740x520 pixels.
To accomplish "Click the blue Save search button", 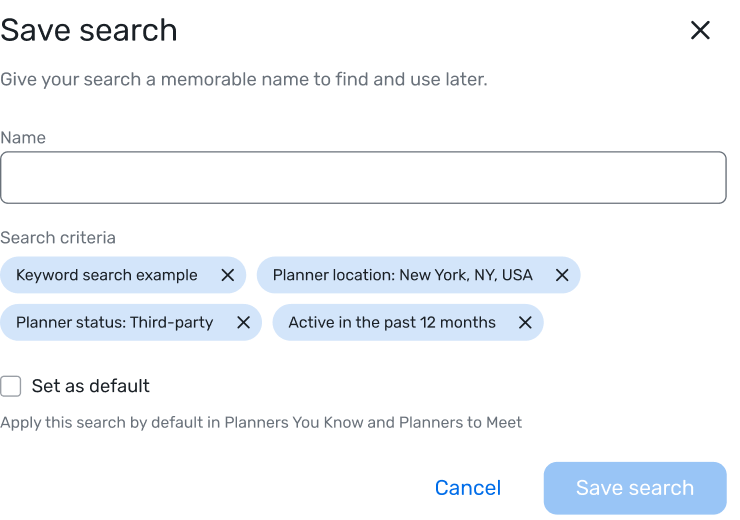I will point(635,488).
